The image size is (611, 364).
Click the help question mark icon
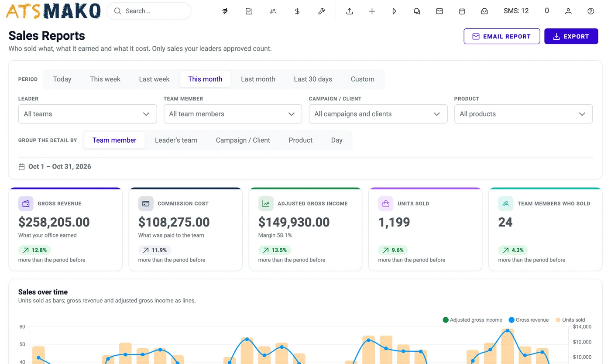591,11
